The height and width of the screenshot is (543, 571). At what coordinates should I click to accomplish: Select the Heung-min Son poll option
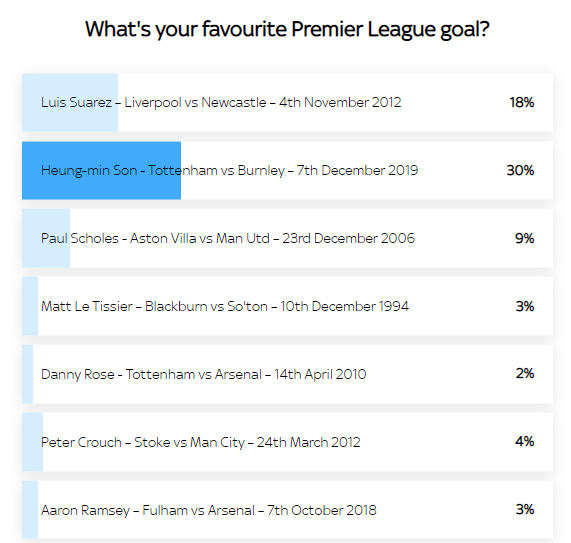[287, 170]
